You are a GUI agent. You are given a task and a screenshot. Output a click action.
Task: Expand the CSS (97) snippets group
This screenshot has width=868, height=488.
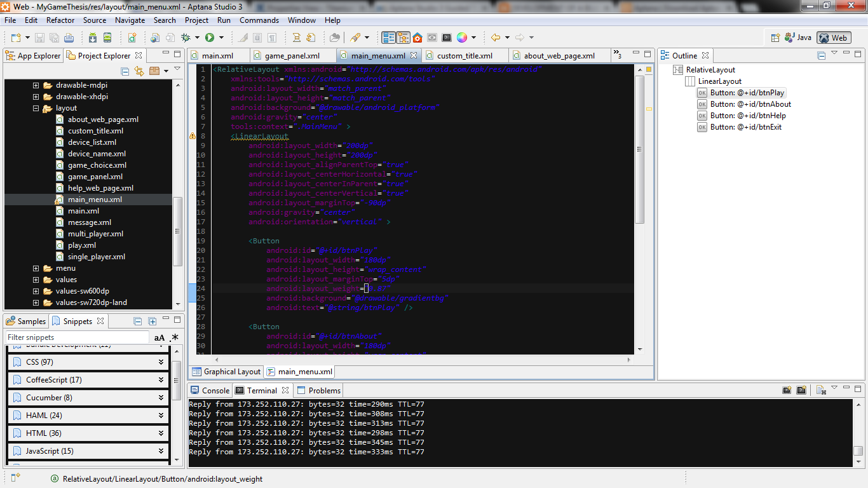tap(88, 362)
